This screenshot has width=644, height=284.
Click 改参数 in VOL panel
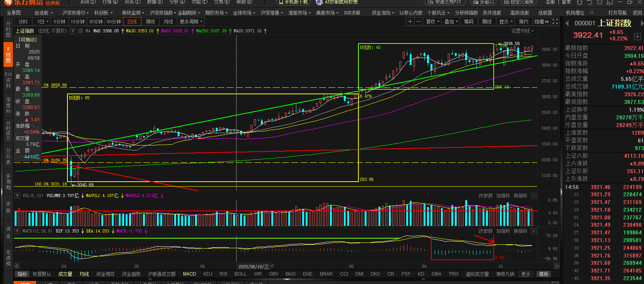486,195
